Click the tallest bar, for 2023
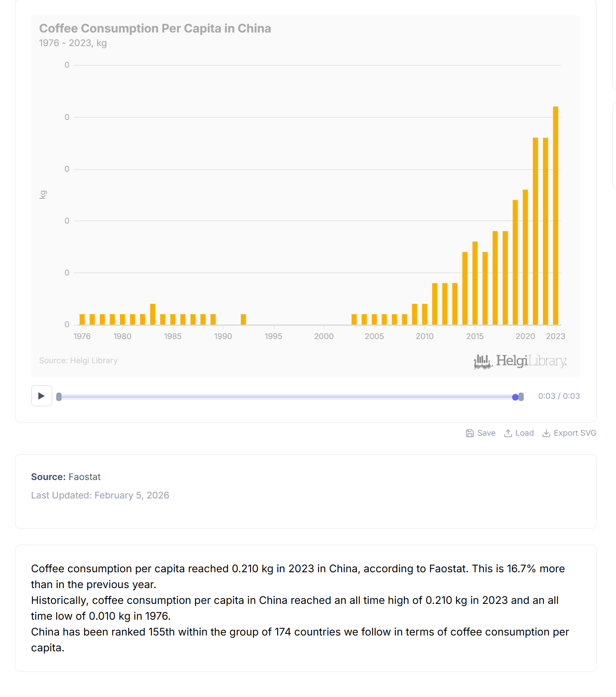616x697 pixels. (x=555, y=215)
